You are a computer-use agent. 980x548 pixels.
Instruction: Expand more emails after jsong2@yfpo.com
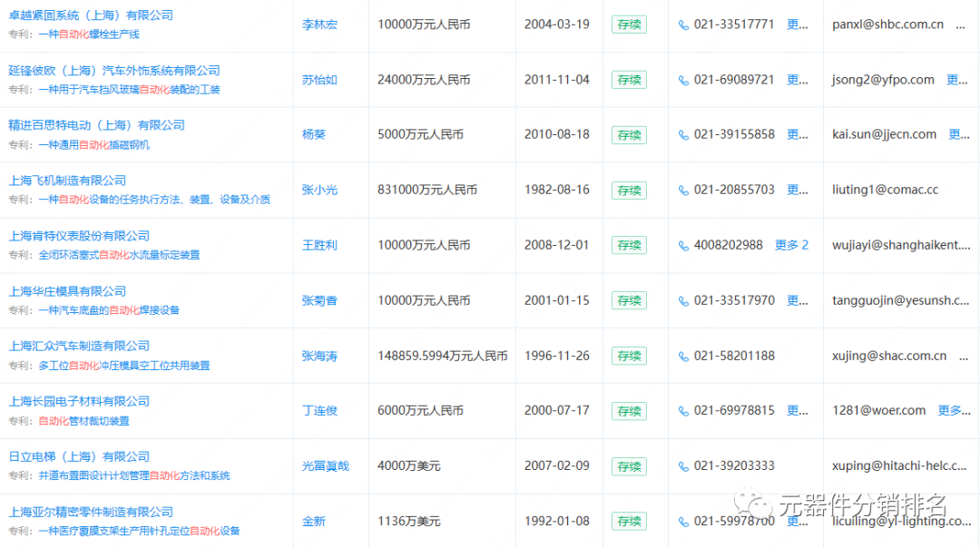tap(957, 80)
